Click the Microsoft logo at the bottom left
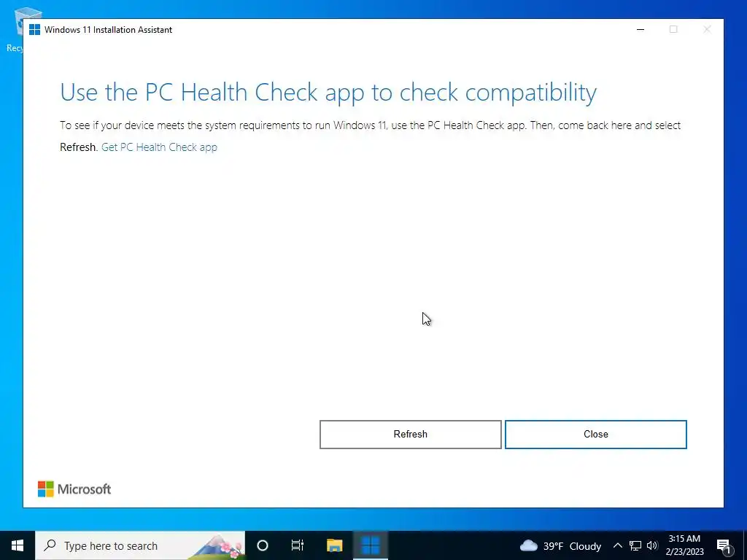The height and width of the screenshot is (560, 747). pyautogui.click(x=74, y=489)
